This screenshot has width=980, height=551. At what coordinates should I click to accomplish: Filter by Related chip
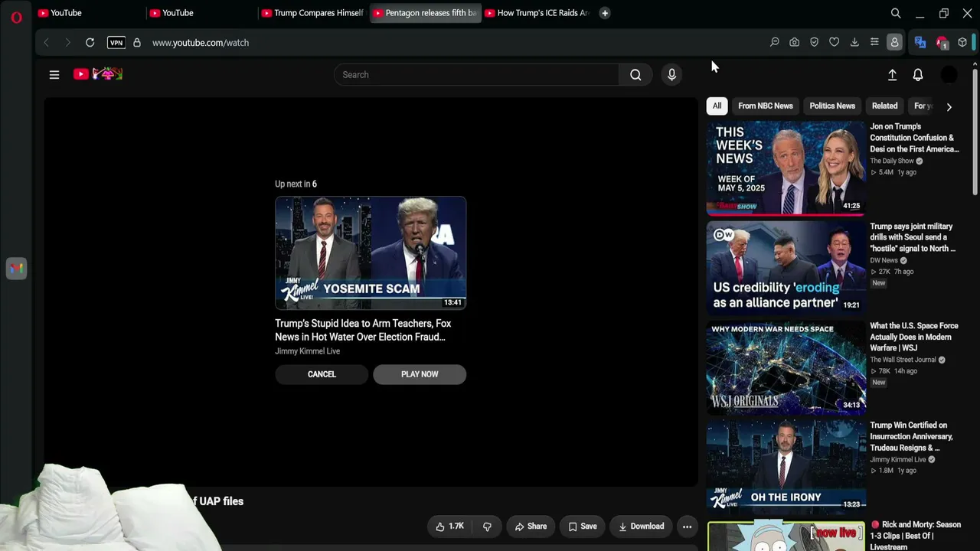[884, 106]
